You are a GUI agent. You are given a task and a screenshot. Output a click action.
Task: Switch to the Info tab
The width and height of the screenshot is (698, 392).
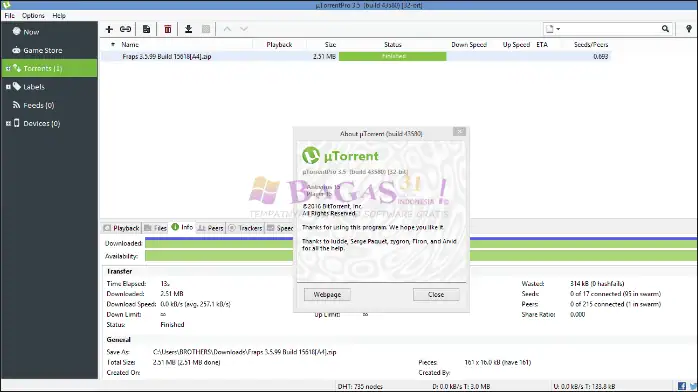point(182,227)
